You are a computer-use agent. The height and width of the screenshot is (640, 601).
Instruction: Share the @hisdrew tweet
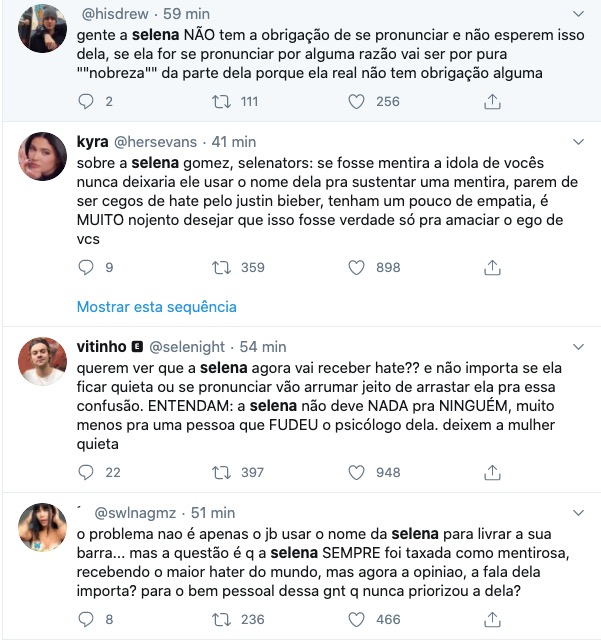coord(492,101)
